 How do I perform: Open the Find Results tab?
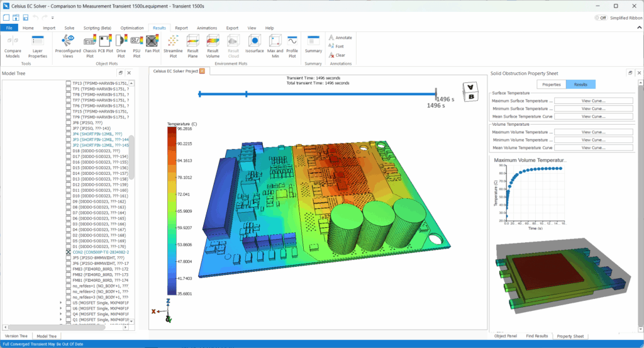click(537, 335)
